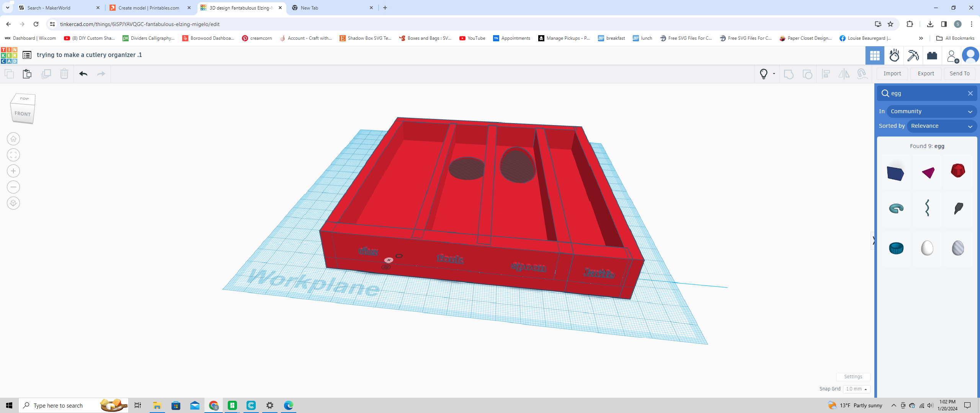Open the Snap Grid 1.0 mm dropdown
980x413 pixels.
(856, 389)
